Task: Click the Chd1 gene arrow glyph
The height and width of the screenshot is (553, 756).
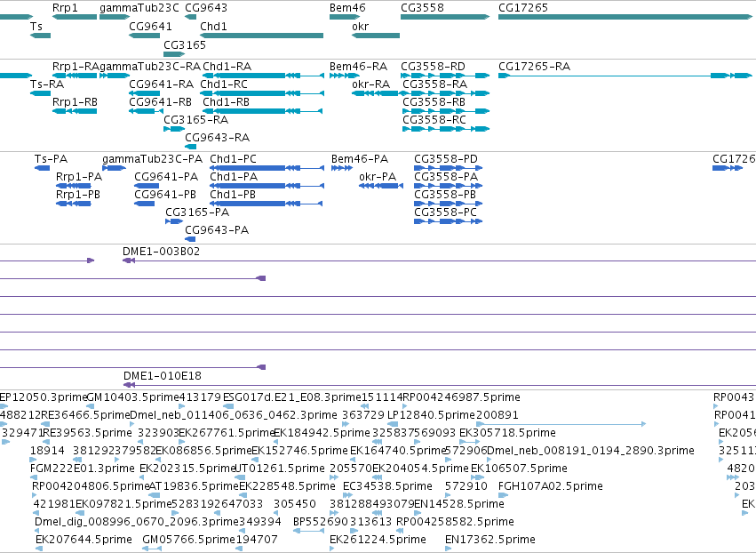Action: 261,36
